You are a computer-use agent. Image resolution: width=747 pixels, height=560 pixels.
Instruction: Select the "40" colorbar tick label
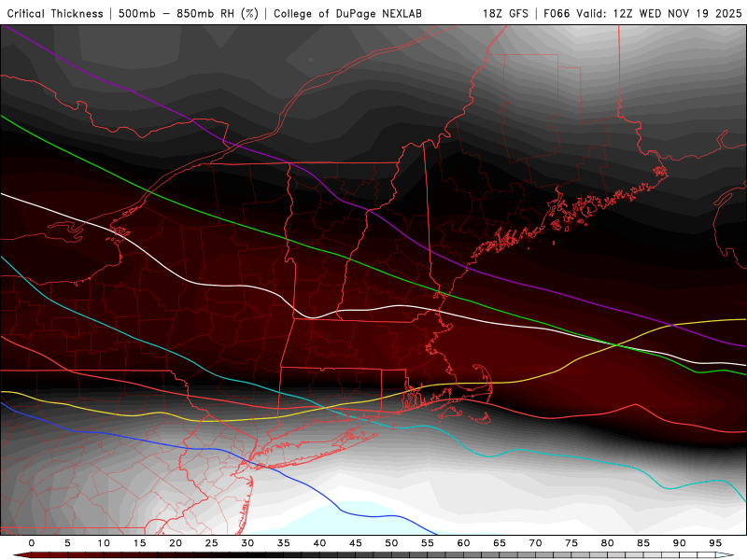coord(319,543)
